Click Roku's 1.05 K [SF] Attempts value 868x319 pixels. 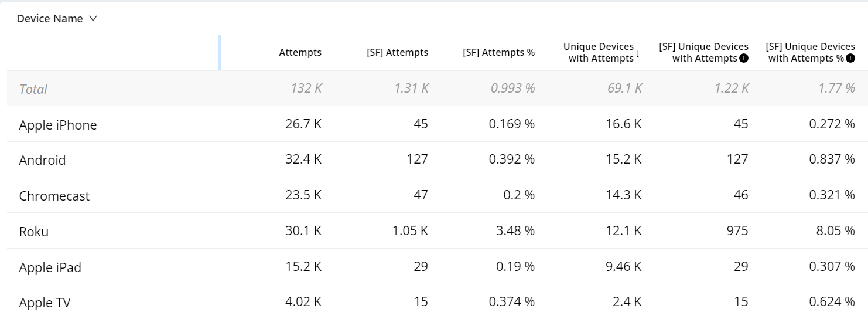(x=410, y=231)
